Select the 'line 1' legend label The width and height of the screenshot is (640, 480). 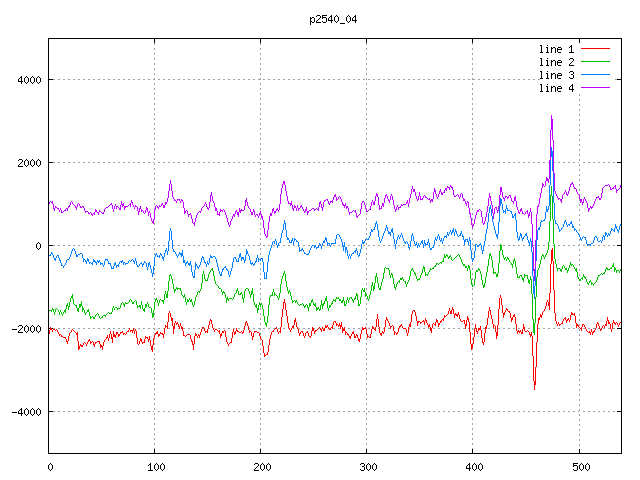tap(557, 49)
